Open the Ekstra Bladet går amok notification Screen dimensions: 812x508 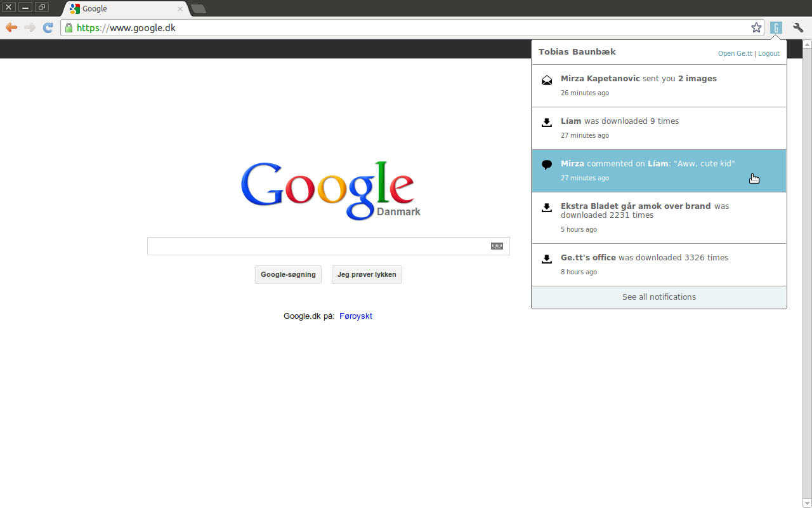point(659,218)
